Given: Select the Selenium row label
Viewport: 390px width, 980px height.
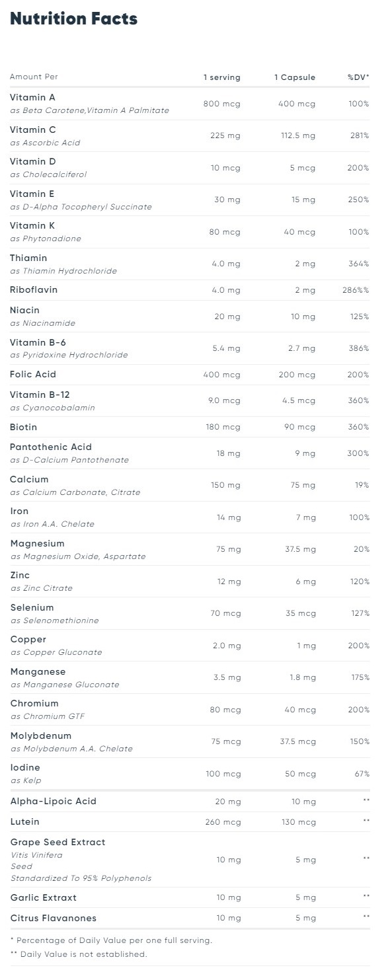Looking at the screenshot, I should (32, 607).
